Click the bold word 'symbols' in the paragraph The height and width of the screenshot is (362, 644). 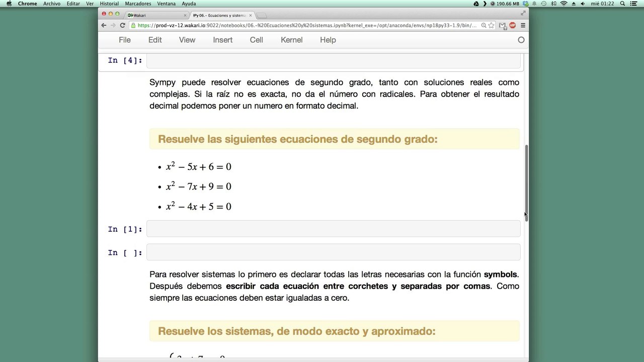point(500,275)
